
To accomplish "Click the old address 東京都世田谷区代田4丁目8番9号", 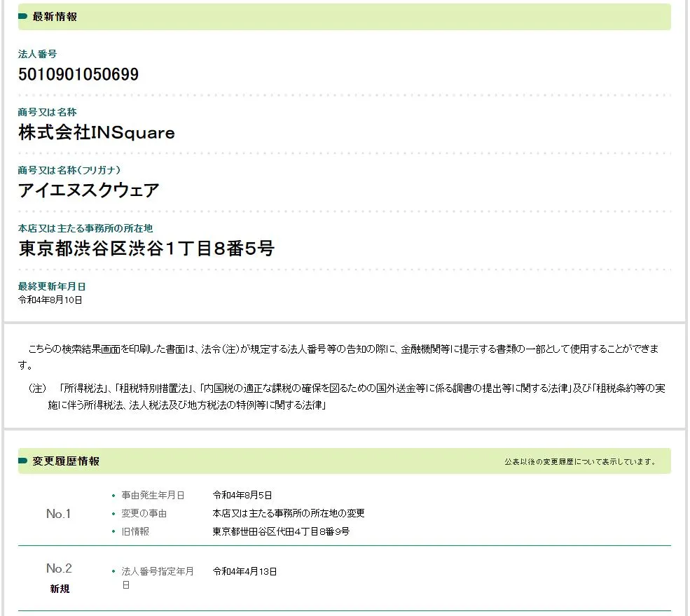I will click(281, 531).
